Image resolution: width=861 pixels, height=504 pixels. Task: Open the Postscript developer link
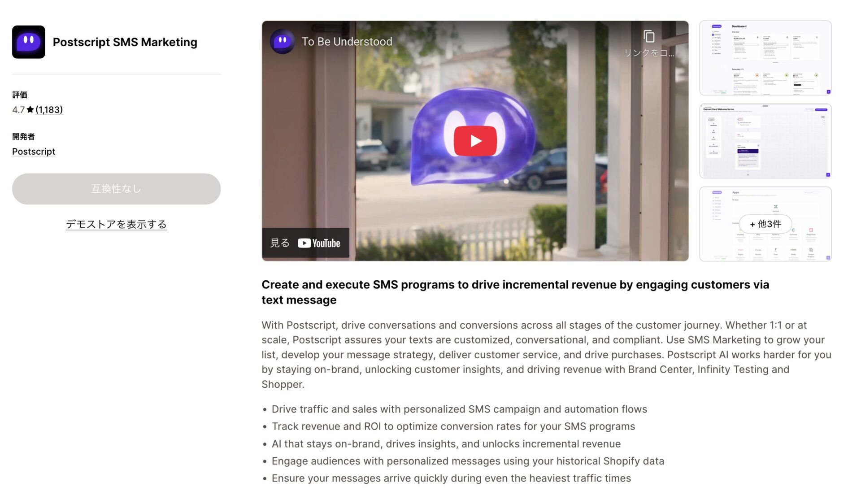coord(34,152)
